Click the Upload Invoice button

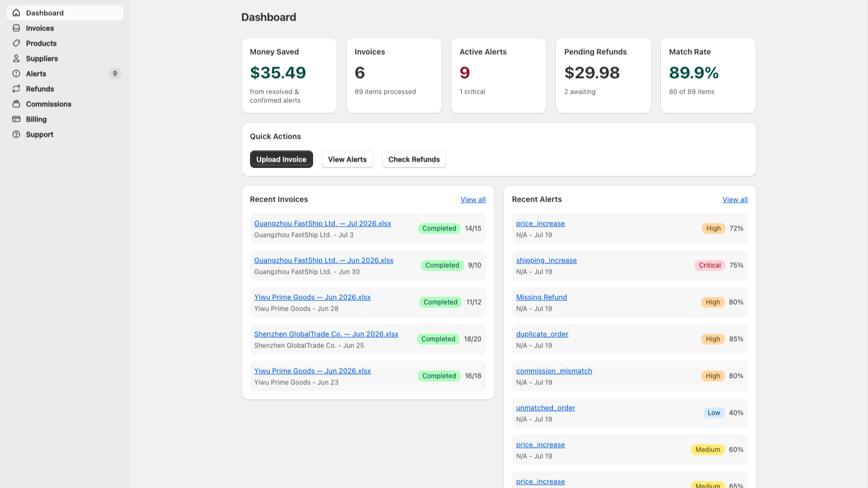(281, 159)
